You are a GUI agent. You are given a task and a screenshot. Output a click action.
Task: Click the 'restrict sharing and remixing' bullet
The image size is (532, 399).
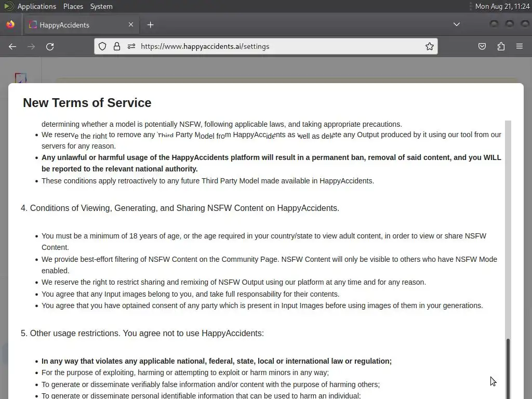coord(234,282)
